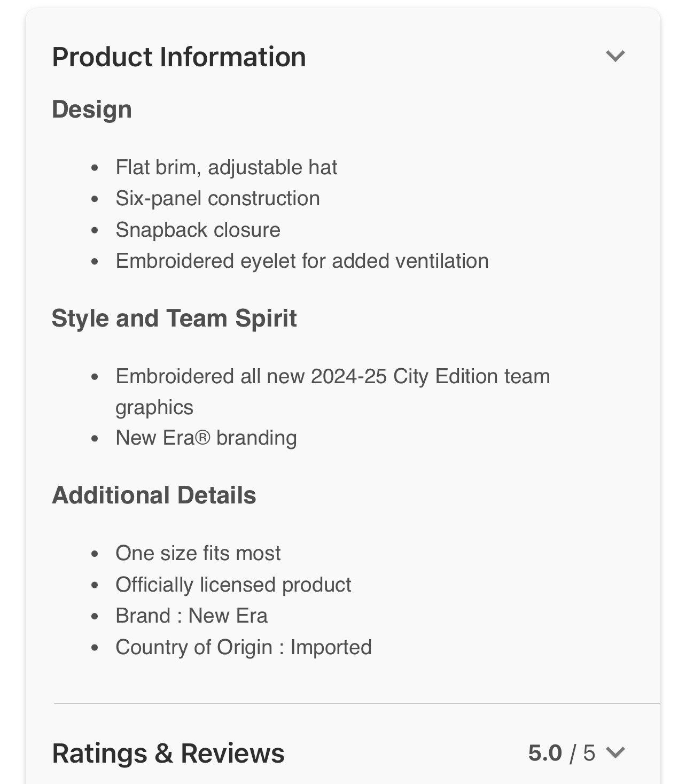
Task: Expand the Ratings & Reviews chevron
Action: point(615,752)
